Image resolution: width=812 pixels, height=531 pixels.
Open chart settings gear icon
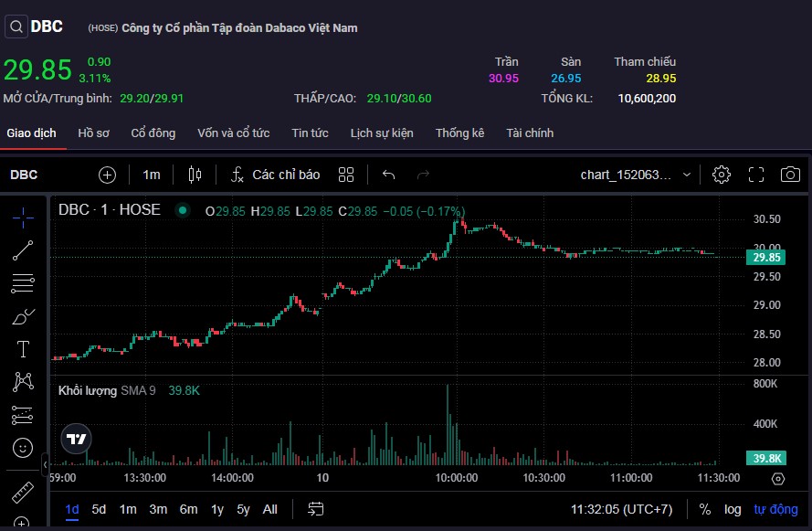tap(722, 175)
